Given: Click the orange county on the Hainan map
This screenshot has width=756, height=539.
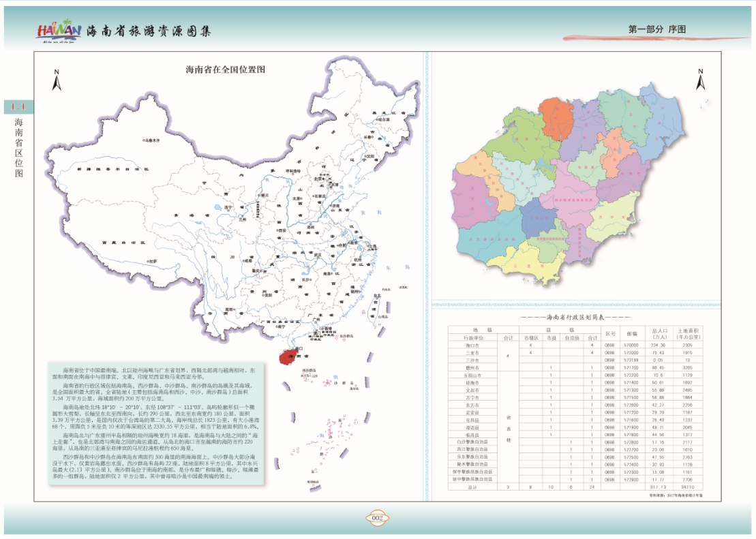Looking at the screenshot, I should pyautogui.click(x=558, y=118).
